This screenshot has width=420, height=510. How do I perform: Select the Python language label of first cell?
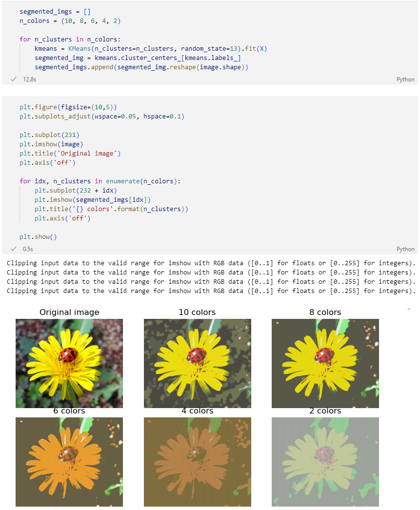pyautogui.click(x=405, y=79)
